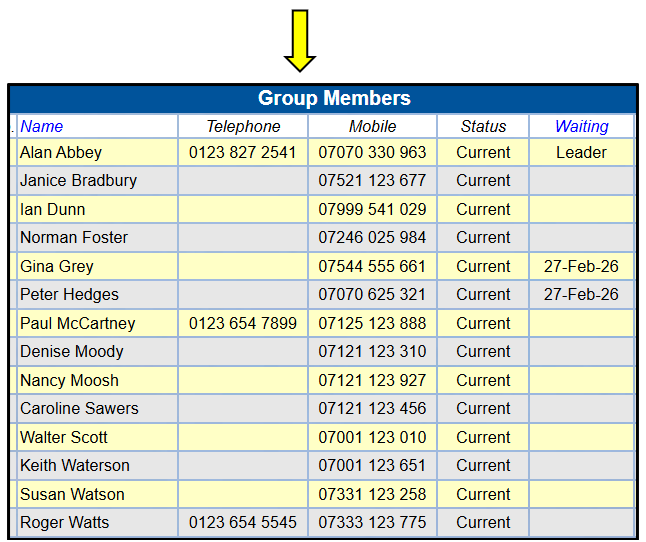This screenshot has width=646, height=542.
Task: Click the Telephone column header
Action: tap(243, 126)
